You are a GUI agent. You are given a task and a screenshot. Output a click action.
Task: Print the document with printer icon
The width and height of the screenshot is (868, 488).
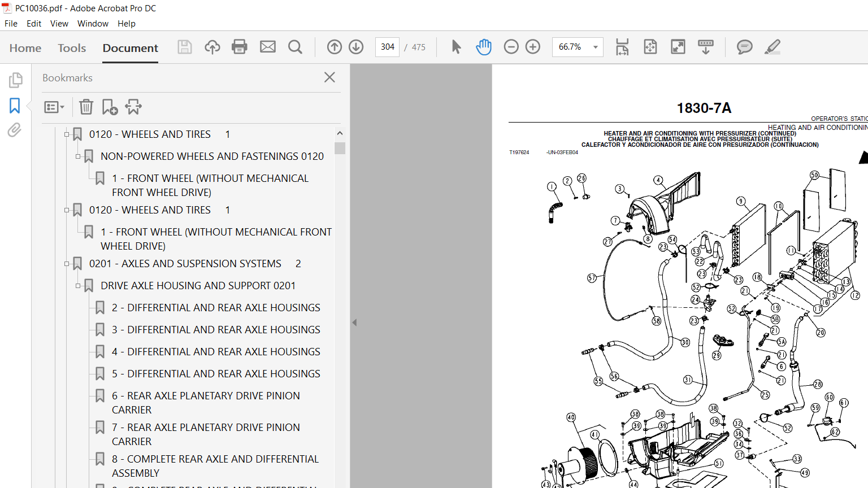click(x=240, y=47)
